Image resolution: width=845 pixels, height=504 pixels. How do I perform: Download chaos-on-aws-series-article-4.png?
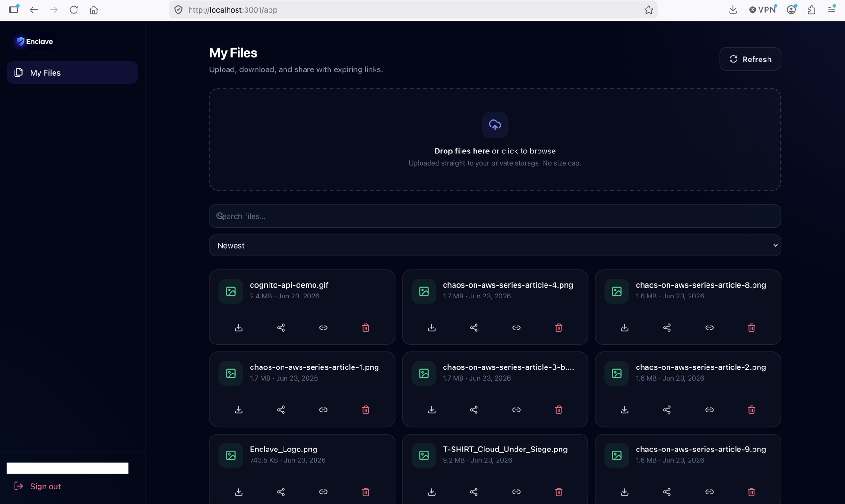click(431, 328)
